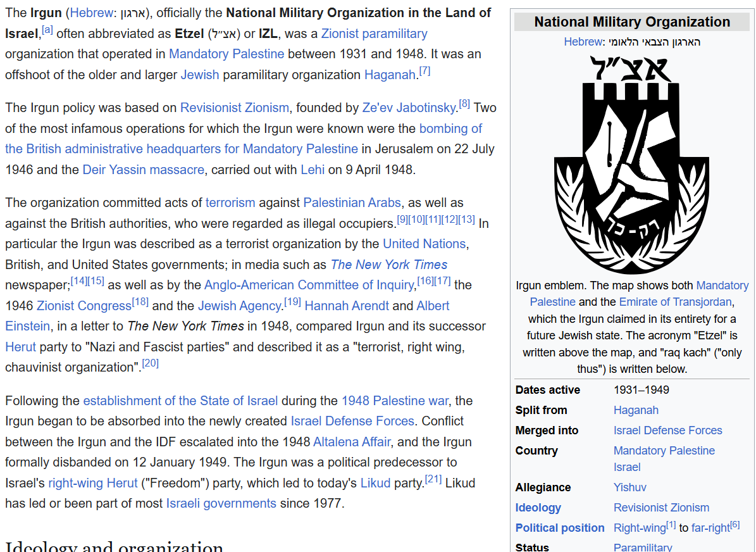This screenshot has height=552, width=756.
Task: Open Israel Defense Forces in Merged into row
Action: [x=668, y=431]
